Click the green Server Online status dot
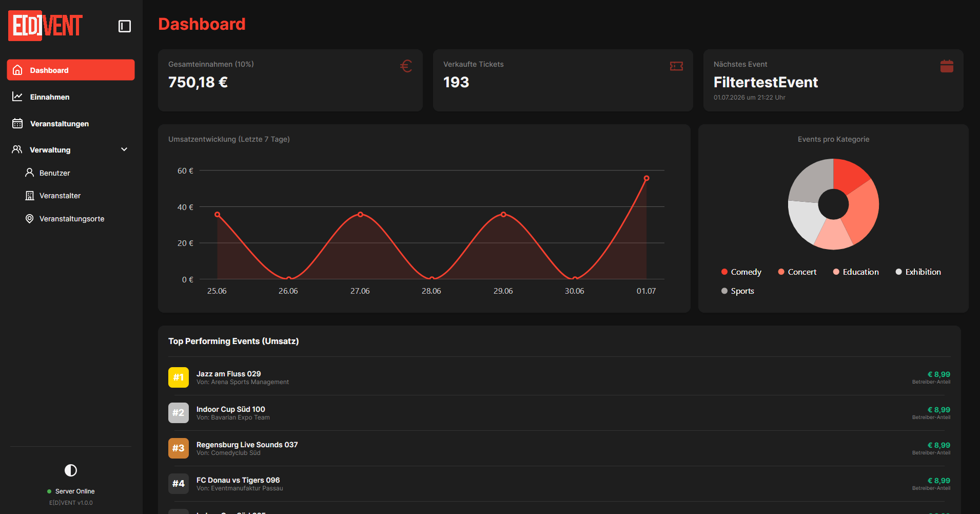Viewport: 980px width, 514px height. [49, 491]
